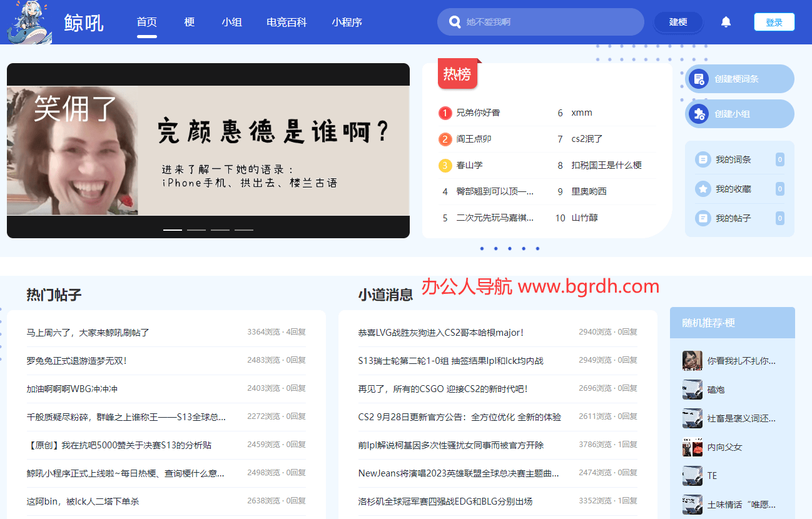Click the bell notification icon
The height and width of the screenshot is (519, 812).
725,21
